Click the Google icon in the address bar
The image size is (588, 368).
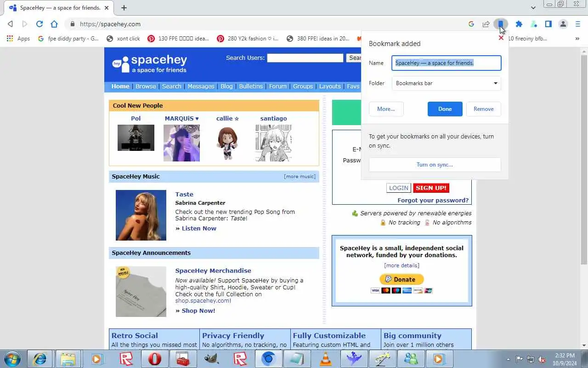click(471, 24)
